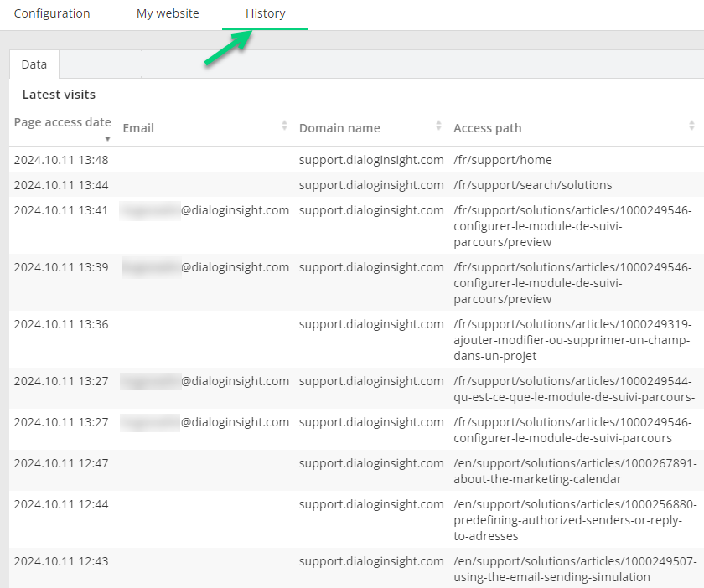This screenshot has width=704, height=588.
Task: Select date cell 2024.10.11 13:44
Action: (x=61, y=185)
